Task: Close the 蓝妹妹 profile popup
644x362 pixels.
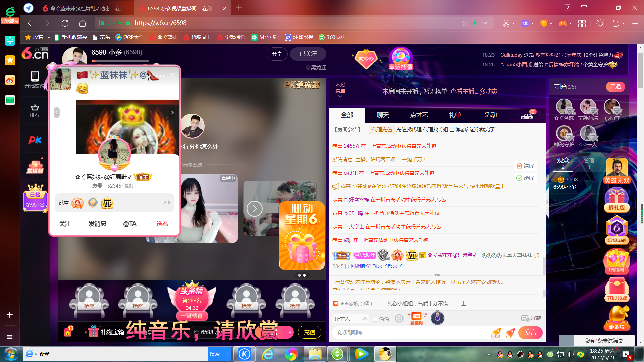Action: [x=172, y=75]
